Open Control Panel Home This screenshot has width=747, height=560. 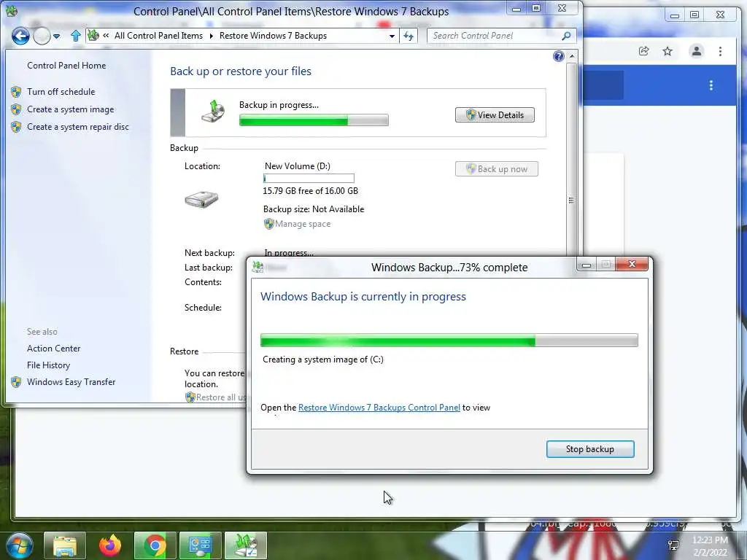(66, 65)
